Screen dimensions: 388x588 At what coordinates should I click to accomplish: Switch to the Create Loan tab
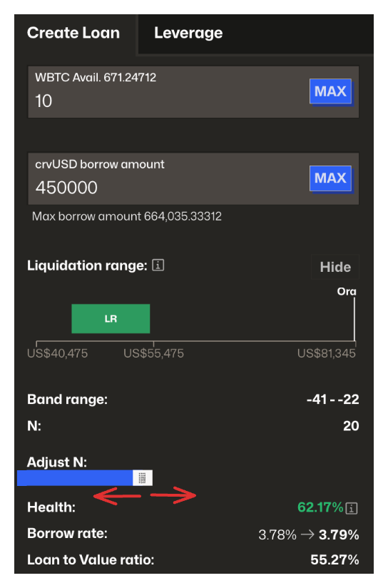(x=73, y=33)
